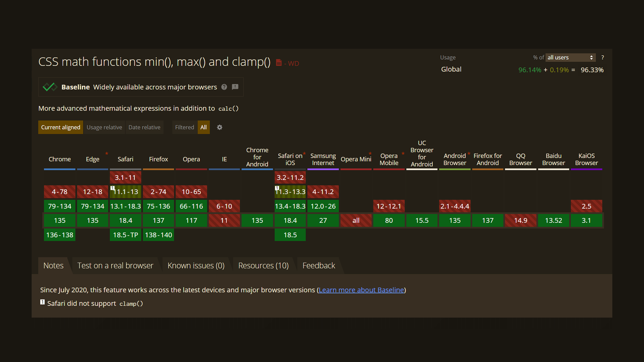Click the Baseline feedback speech-bubble icon
Screen dimensions: 644x362
click(x=235, y=87)
